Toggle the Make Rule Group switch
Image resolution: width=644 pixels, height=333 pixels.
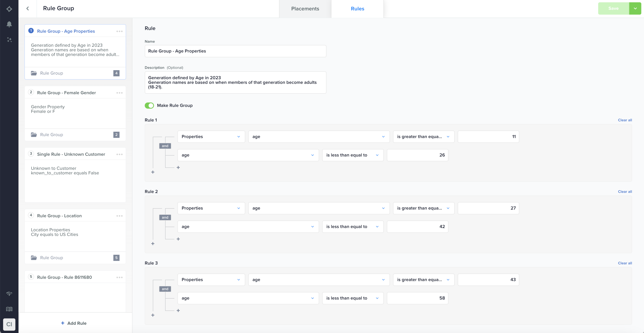(149, 105)
